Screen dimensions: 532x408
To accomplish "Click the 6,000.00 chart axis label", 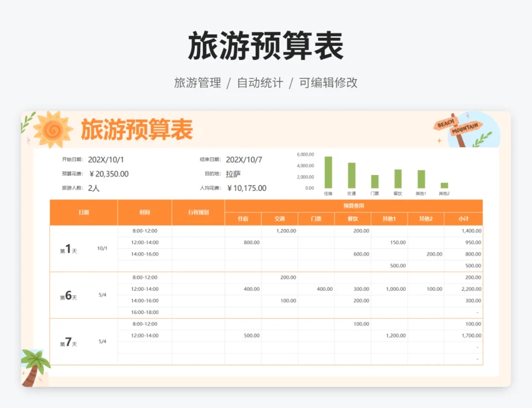I will point(305,154).
